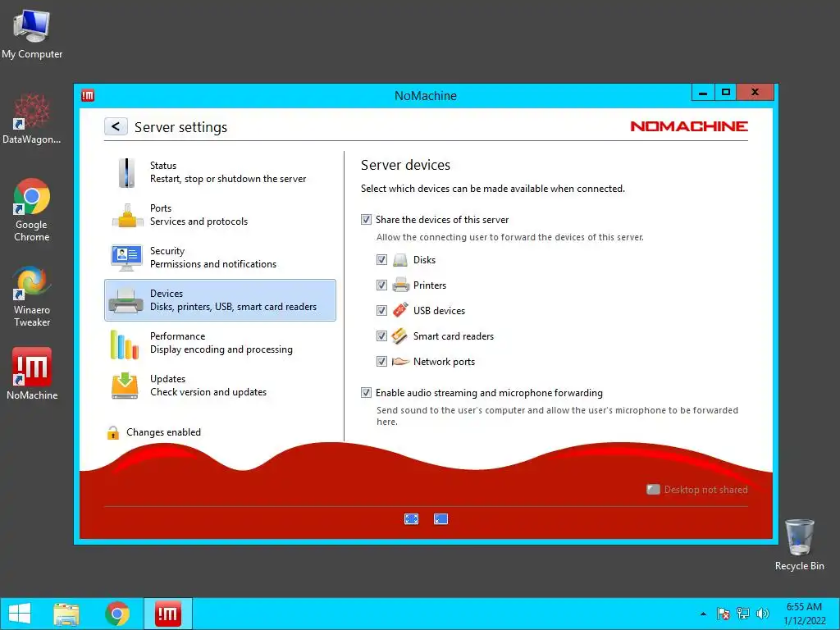The width and height of the screenshot is (840, 630).
Task: Click the Changes enabled padlock icon
Action: [112, 432]
